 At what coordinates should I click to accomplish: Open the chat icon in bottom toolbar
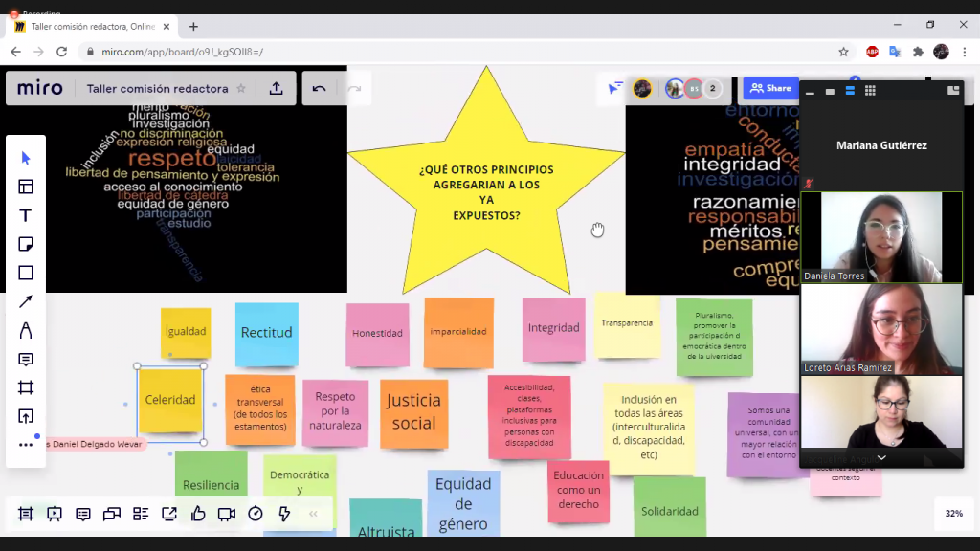(x=112, y=514)
